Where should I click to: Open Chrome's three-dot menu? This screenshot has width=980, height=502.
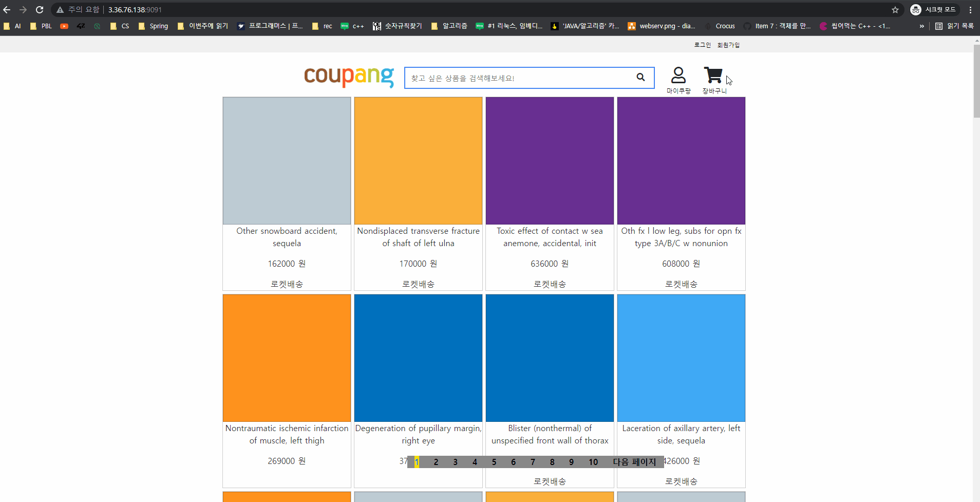pyautogui.click(x=970, y=9)
